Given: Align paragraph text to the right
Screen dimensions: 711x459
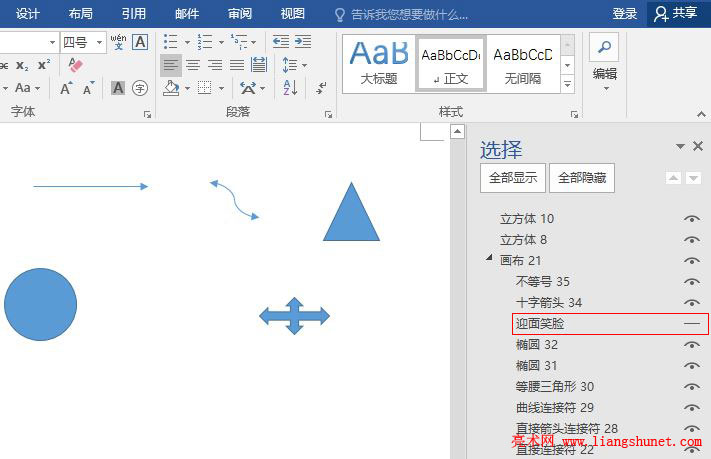Looking at the screenshot, I should tap(215, 65).
